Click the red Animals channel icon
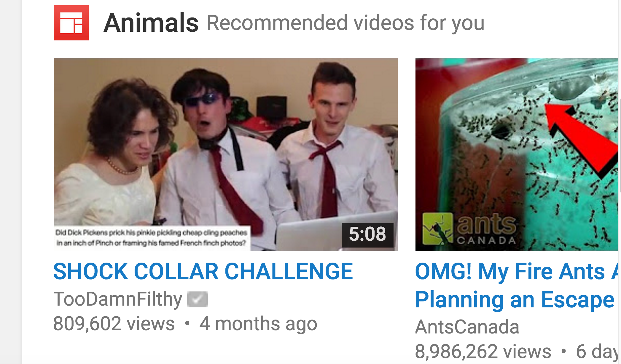 [71, 23]
